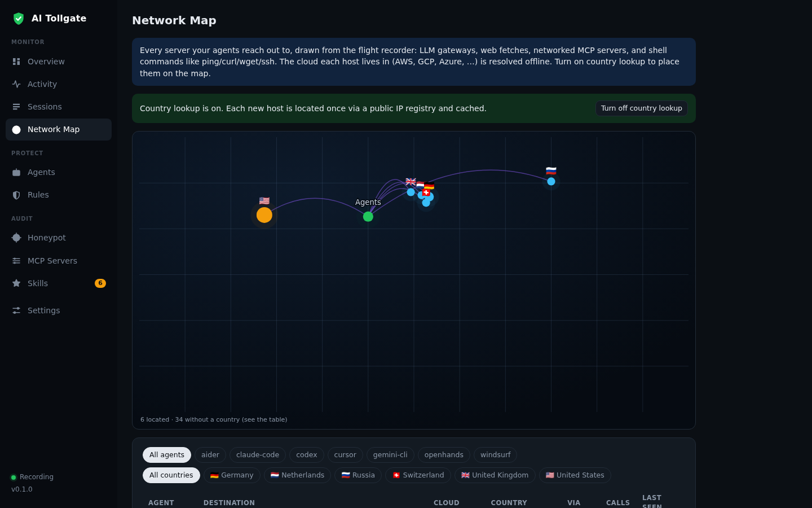Screen dimensions: 812x508
Task: Filter by codex agent
Action: [307, 455]
